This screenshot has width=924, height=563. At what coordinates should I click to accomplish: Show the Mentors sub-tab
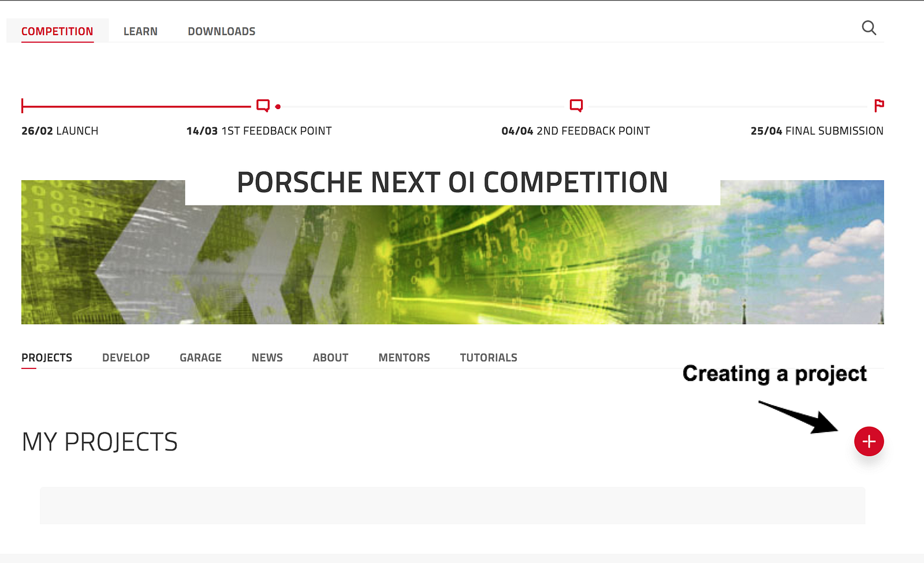[x=404, y=357]
